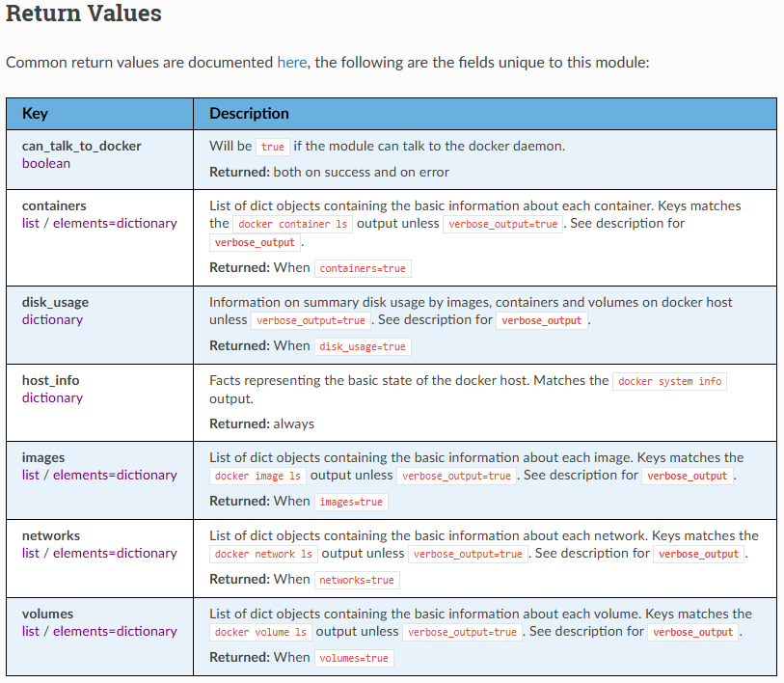Select the images key name

43,457
